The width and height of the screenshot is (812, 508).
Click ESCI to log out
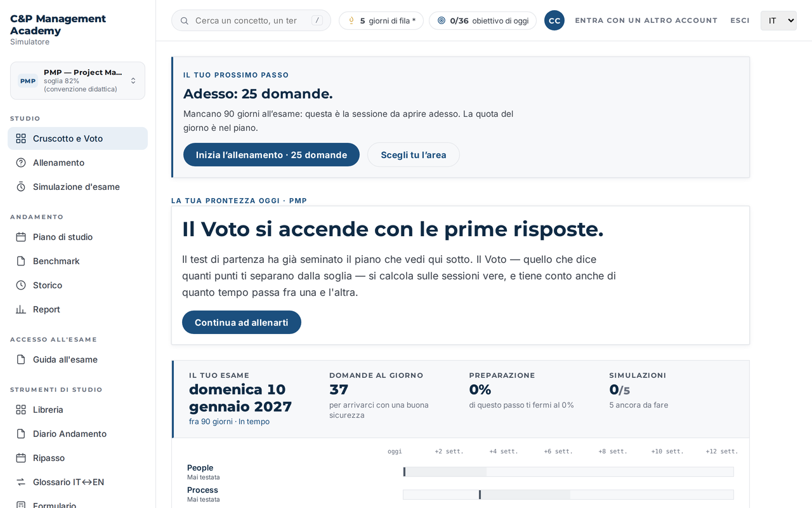pos(740,20)
